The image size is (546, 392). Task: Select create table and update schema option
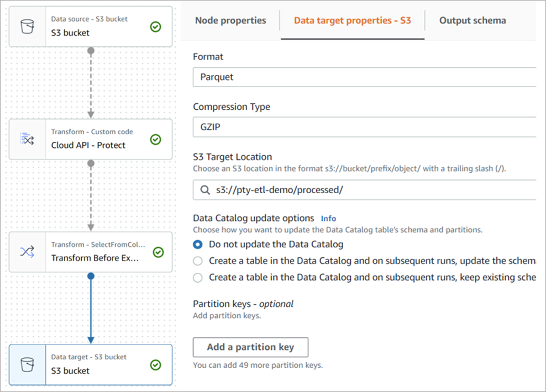198,261
